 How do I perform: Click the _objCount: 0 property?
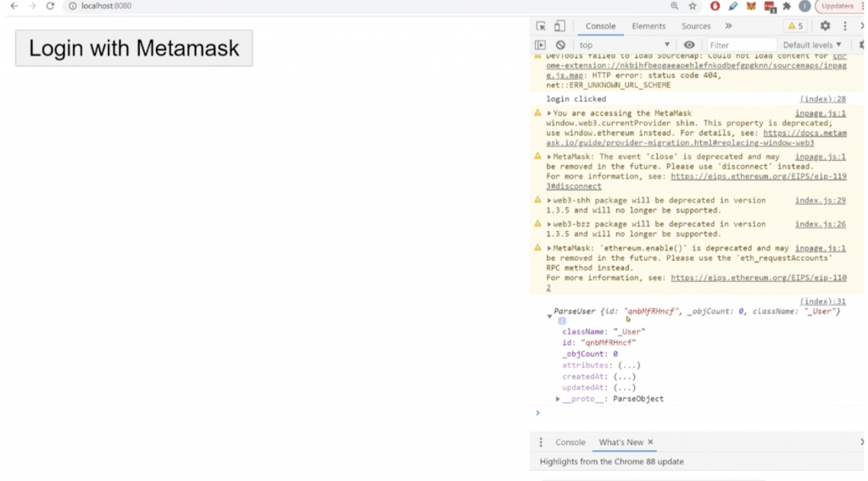[x=590, y=354]
